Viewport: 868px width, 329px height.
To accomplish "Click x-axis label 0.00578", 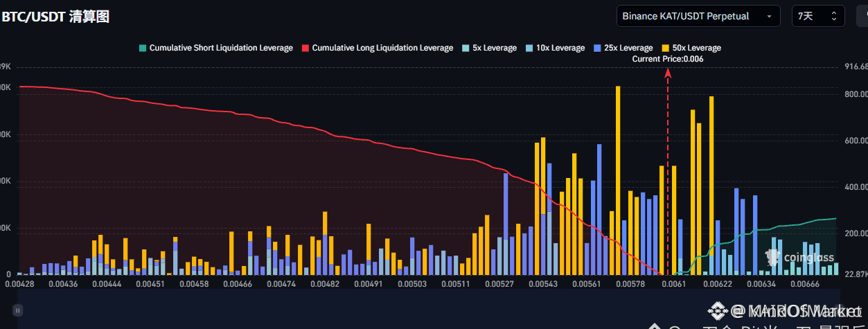I will coord(630,284).
